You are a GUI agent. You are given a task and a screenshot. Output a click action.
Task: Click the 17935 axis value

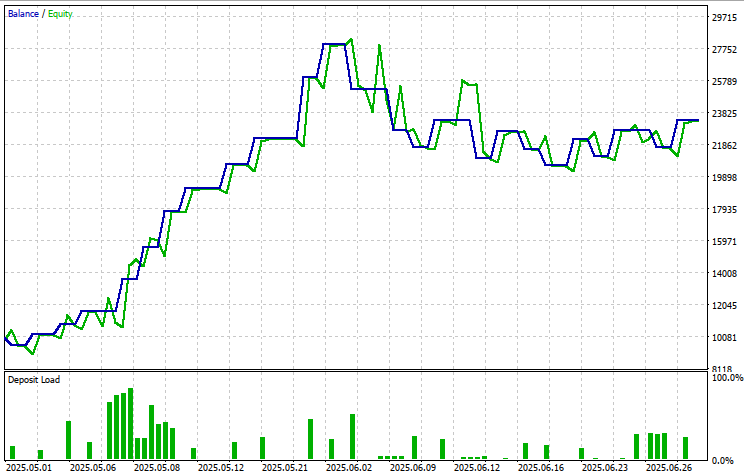(725, 209)
